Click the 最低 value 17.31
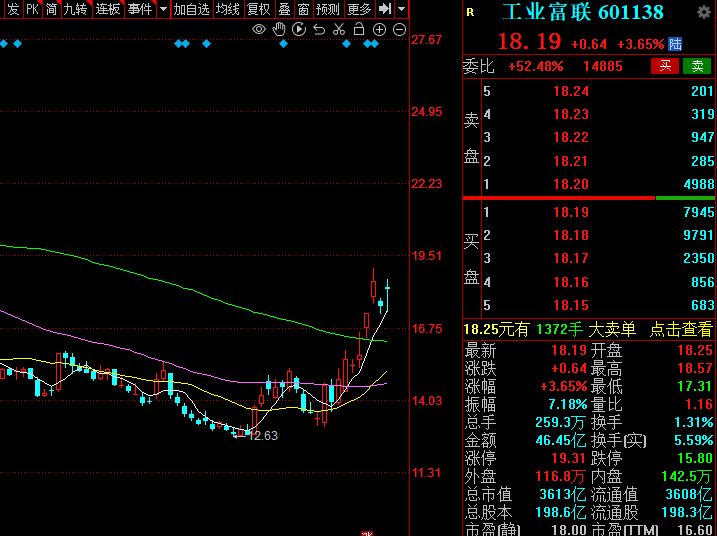717x536 pixels. tap(695, 386)
